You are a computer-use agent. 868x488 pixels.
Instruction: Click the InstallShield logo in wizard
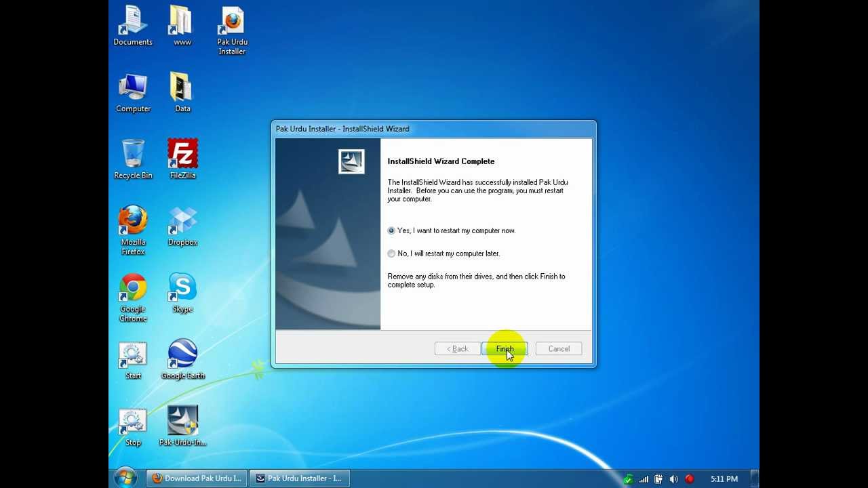[351, 161]
